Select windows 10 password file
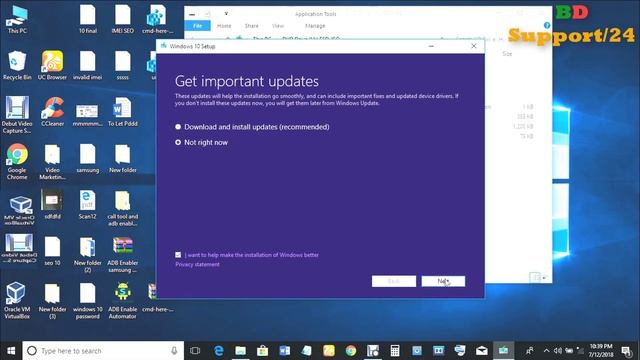The width and height of the screenshot is (640, 360). coord(87,301)
